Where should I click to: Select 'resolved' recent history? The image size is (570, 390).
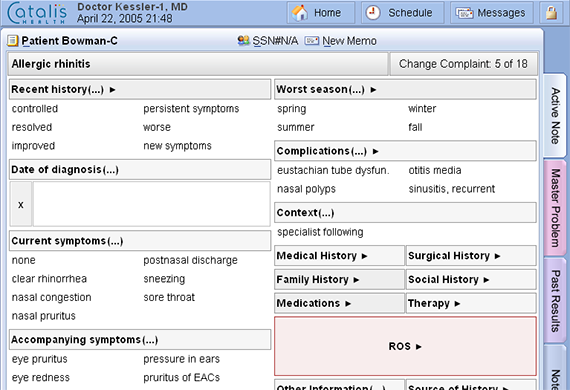[32, 127]
